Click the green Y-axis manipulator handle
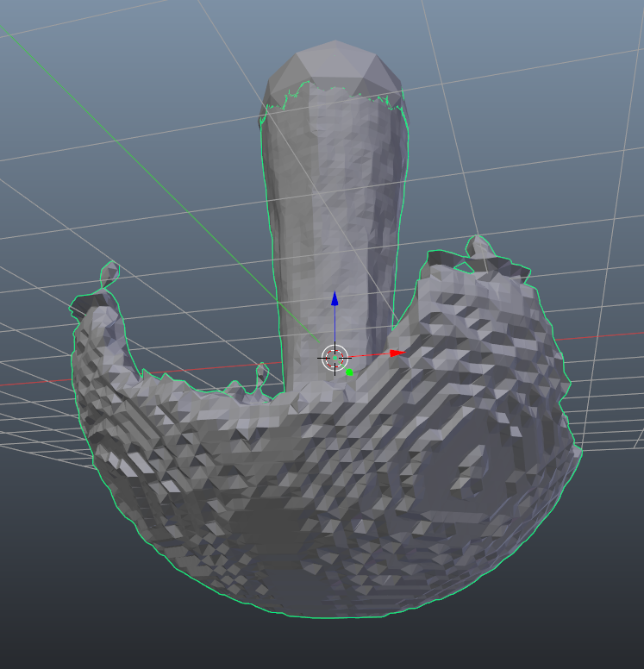 point(349,372)
